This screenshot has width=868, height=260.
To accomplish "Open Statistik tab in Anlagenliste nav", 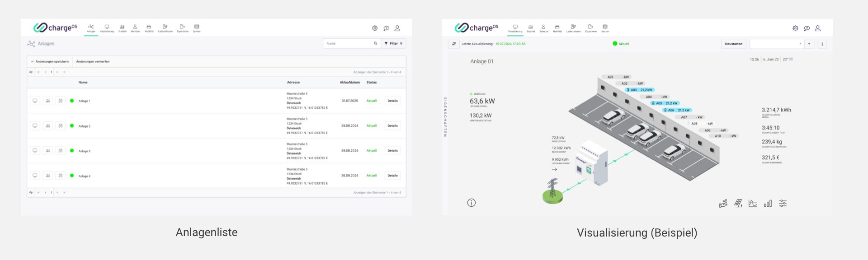I will coord(122,28).
